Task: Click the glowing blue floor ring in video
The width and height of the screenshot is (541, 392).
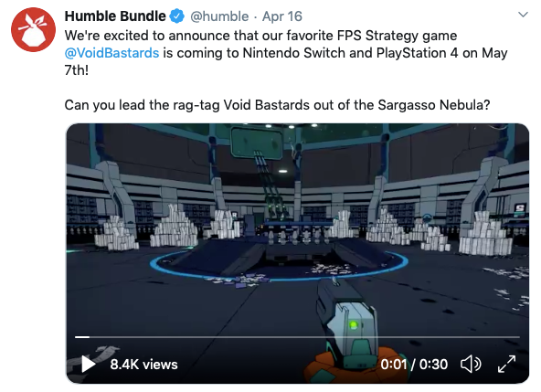Action: [x=279, y=265]
